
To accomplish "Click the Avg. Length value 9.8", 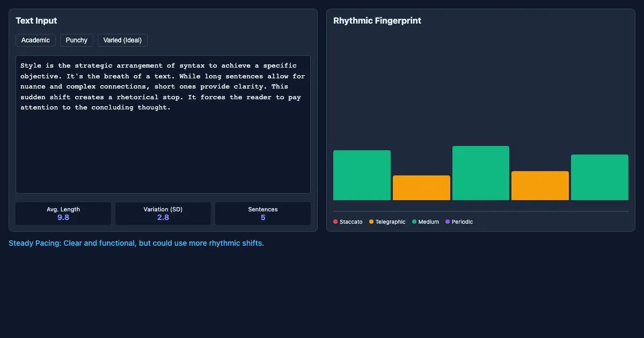I will [63, 217].
